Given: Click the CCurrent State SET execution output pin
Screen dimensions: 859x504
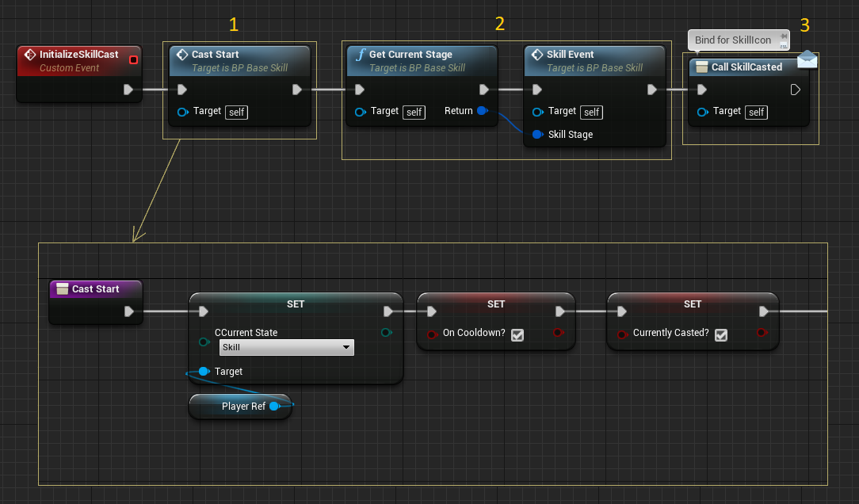Looking at the screenshot, I should tap(388, 311).
